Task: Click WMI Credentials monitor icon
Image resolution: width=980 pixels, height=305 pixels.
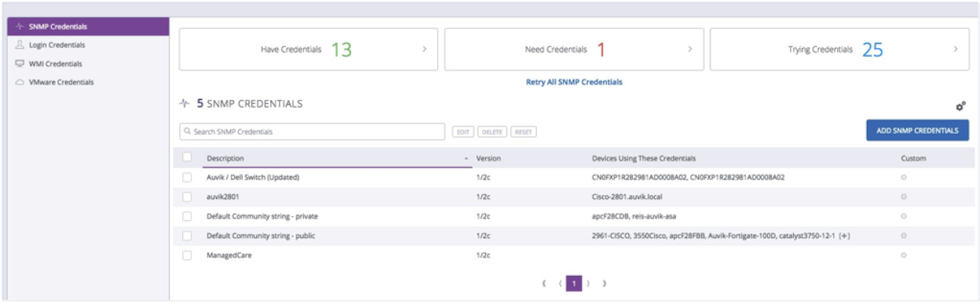Action: pyautogui.click(x=20, y=64)
